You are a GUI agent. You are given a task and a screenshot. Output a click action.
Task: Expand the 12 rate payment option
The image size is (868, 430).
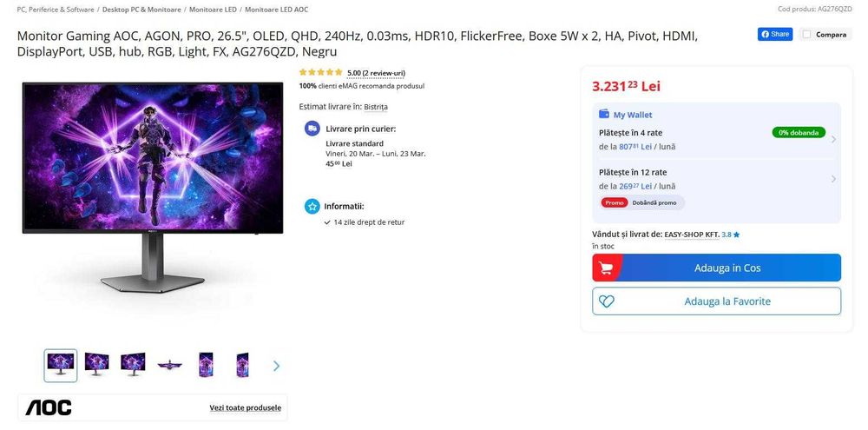[833, 179]
